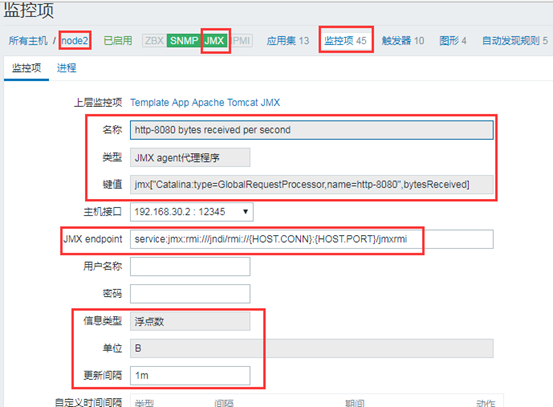
Task: Go to 应用集 13 section
Action: tap(288, 41)
